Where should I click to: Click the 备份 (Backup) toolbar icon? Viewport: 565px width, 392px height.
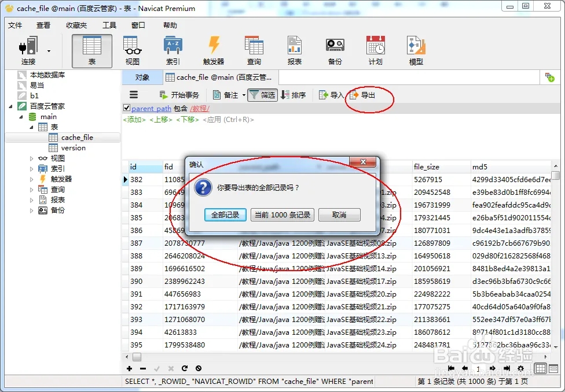[x=335, y=51]
